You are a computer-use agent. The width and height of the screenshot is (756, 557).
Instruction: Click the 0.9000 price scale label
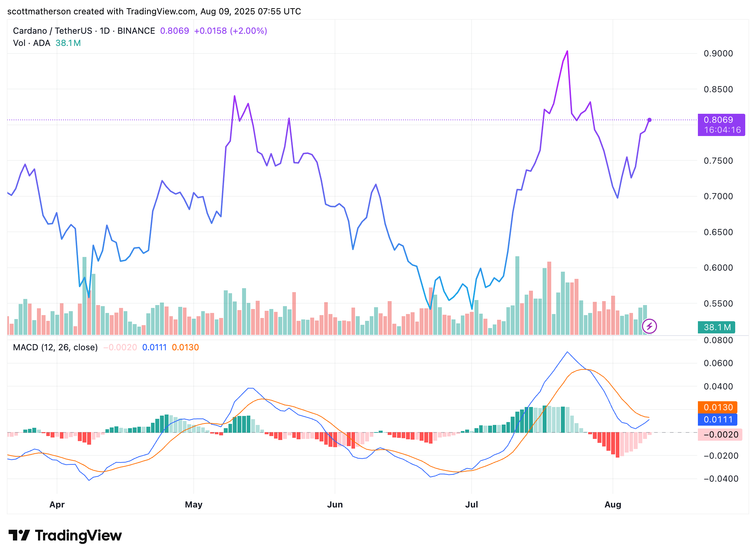click(718, 53)
